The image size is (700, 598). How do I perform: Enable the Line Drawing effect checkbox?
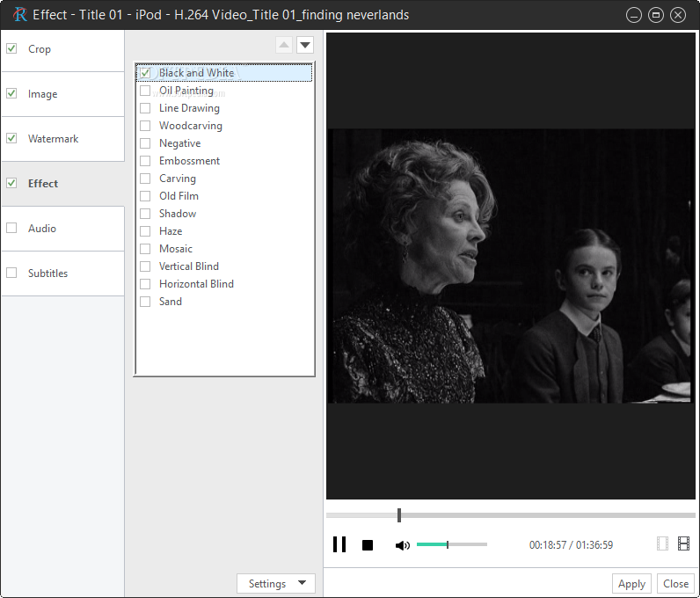coord(145,108)
